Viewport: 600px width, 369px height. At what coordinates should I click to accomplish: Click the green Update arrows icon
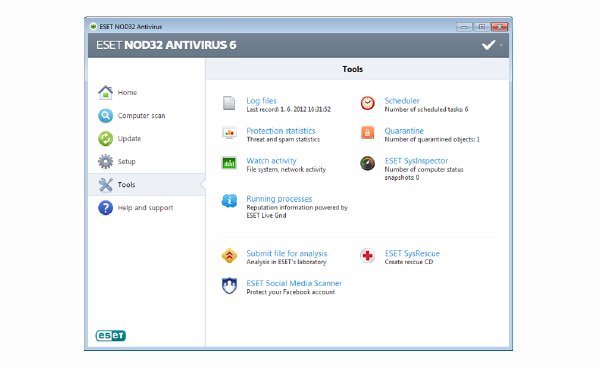(x=105, y=139)
